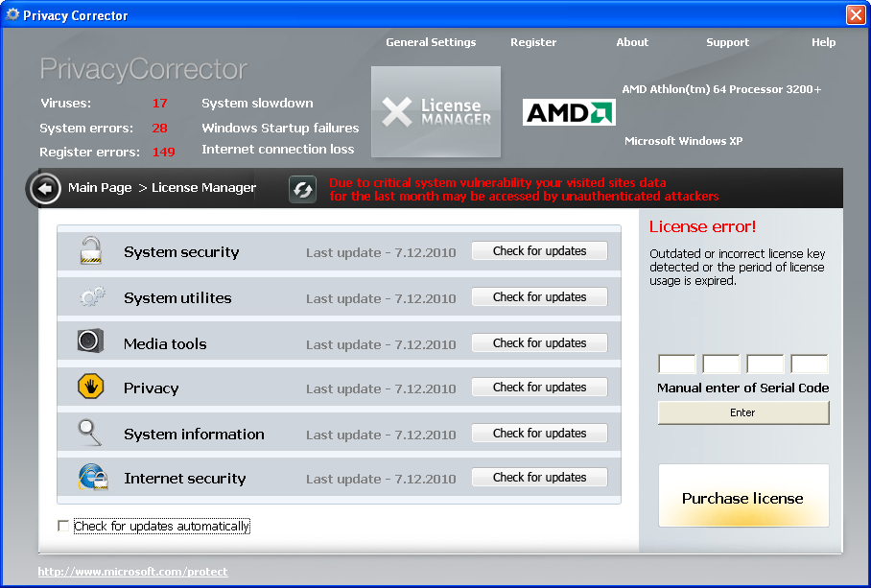Click the first serial code input box
This screenshot has height=588, width=871.
click(676, 364)
